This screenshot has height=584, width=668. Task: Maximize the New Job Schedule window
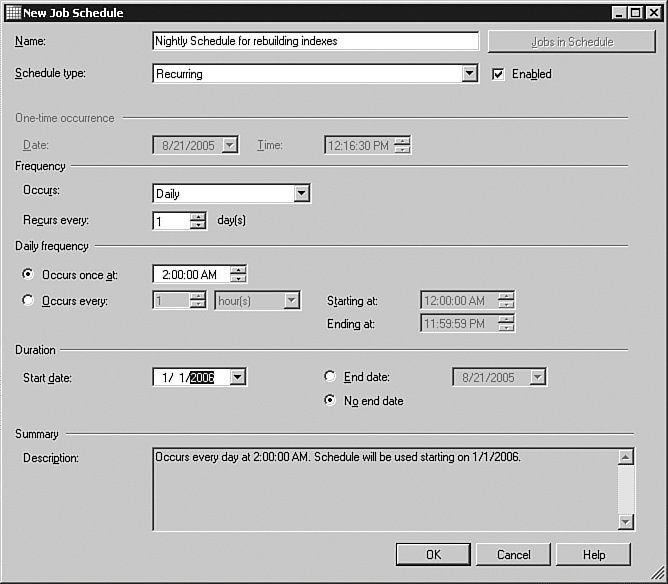tap(635, 12)
